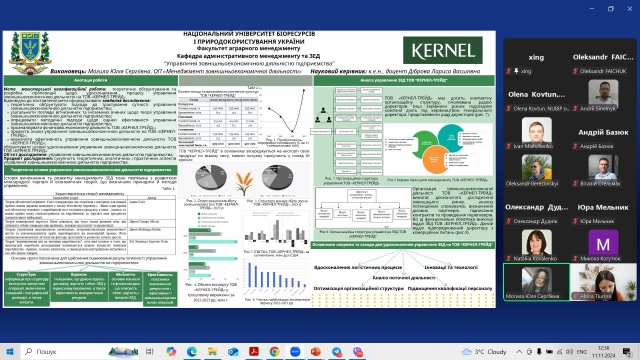This screenshot has height=360, width=640.
Task: Launch Microsoft Copilot from the taskbar
Action: click(171, 351)
